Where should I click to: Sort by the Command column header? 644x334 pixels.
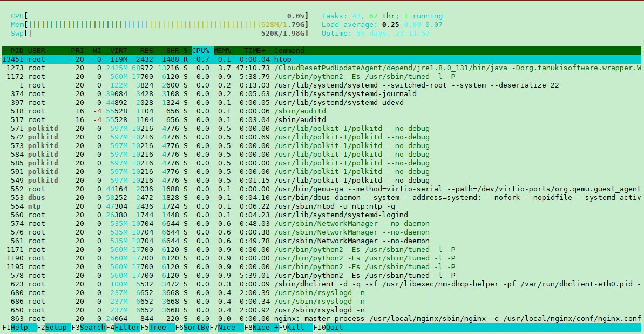pos(289,51)
